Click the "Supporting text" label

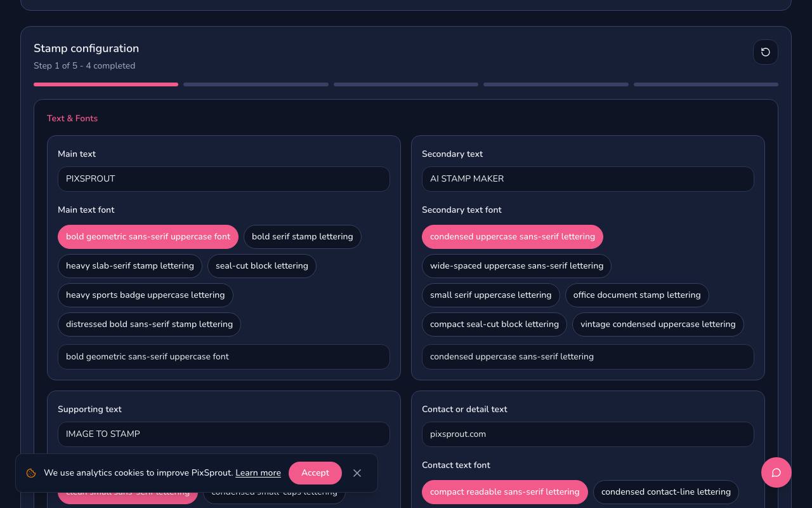(x=89, y=410)
